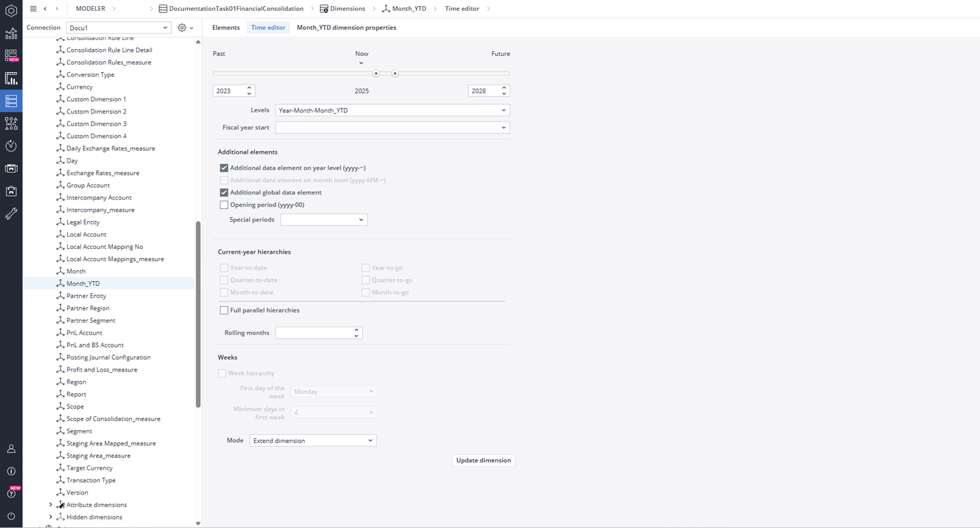Enable the Opening period checkbox
Screen dimensions: 980x528
[x=224, y=205]
